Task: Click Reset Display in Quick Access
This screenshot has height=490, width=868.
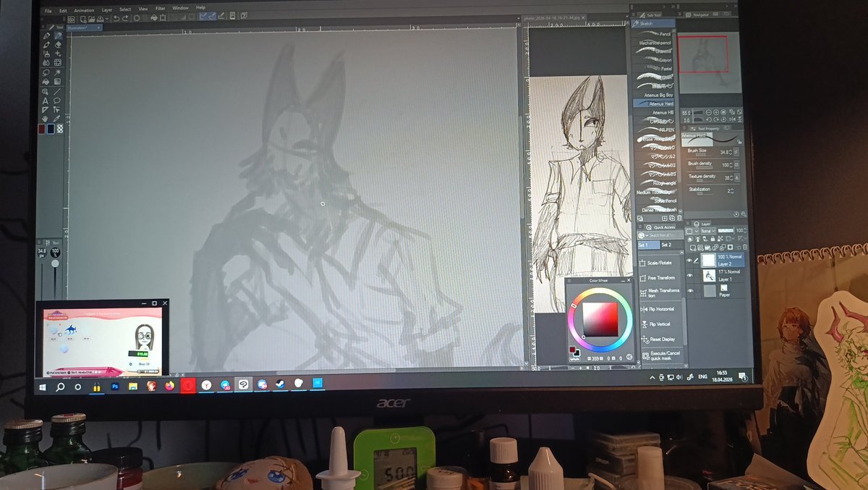Action: (x=658, y=339)
